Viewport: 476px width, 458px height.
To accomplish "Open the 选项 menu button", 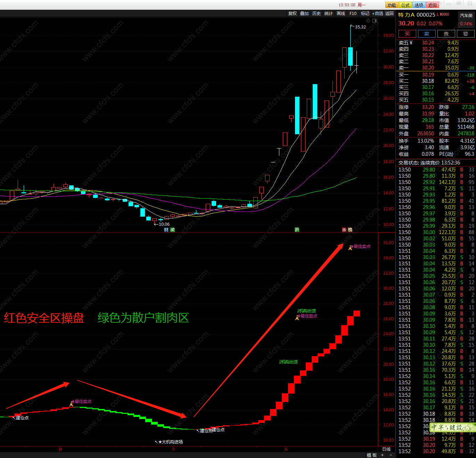I will tap(419, 5).
